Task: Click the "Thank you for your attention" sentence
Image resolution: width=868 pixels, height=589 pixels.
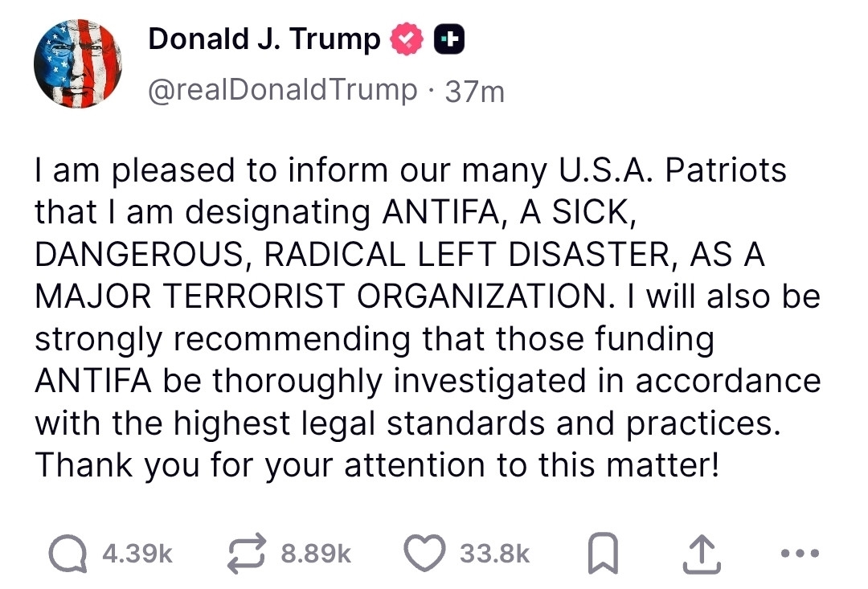Action: pos(376,464)
